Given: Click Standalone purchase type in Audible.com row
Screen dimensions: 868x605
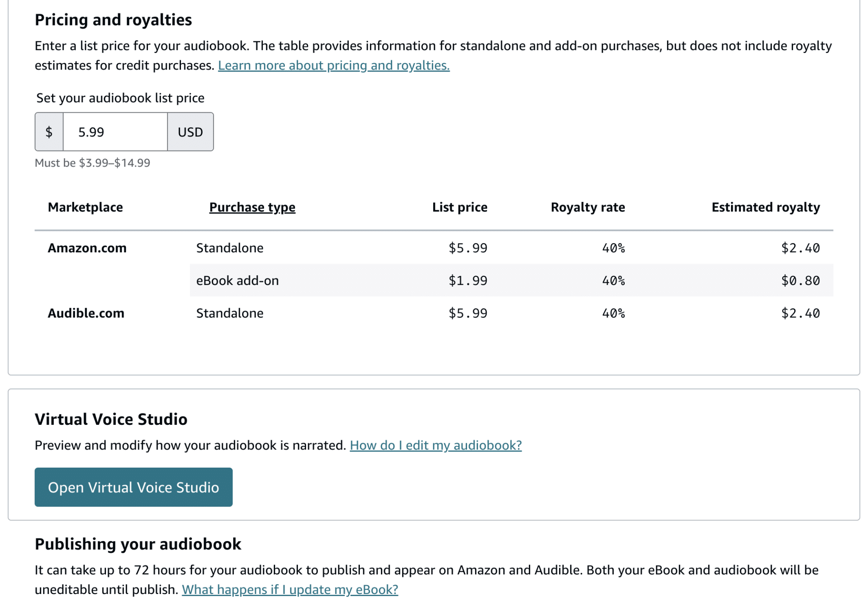Looking at the screenshot, I should pyautogui.click(x=230, y=313).
